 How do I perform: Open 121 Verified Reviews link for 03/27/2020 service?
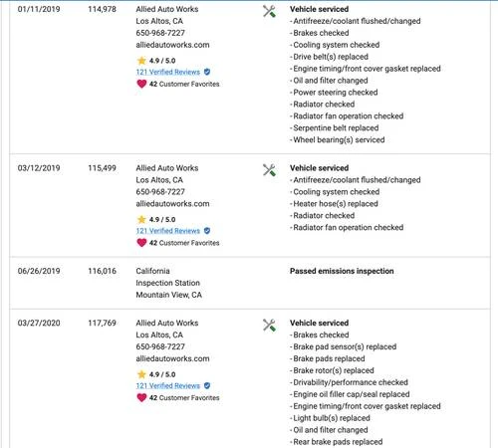coord(168,386)
